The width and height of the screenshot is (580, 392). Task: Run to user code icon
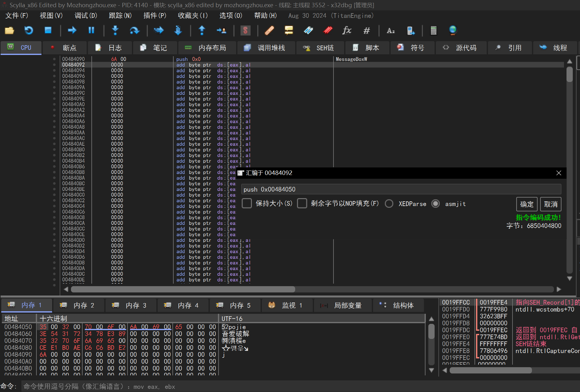click(221, 30)
